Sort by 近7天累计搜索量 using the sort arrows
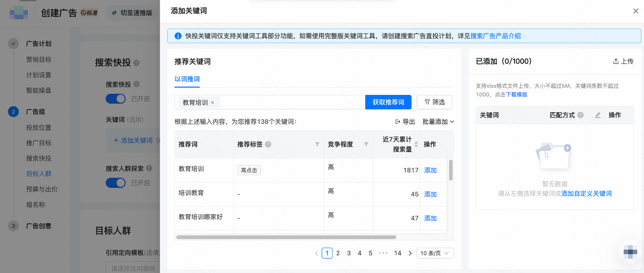This screenshot has height=273, width=644. coord(416,144)
